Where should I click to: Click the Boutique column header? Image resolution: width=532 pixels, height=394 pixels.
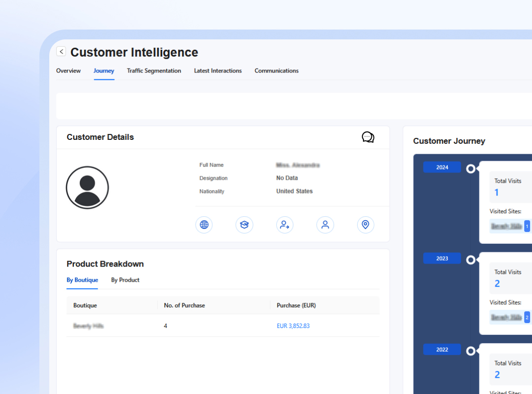click(x=85, y=305)
